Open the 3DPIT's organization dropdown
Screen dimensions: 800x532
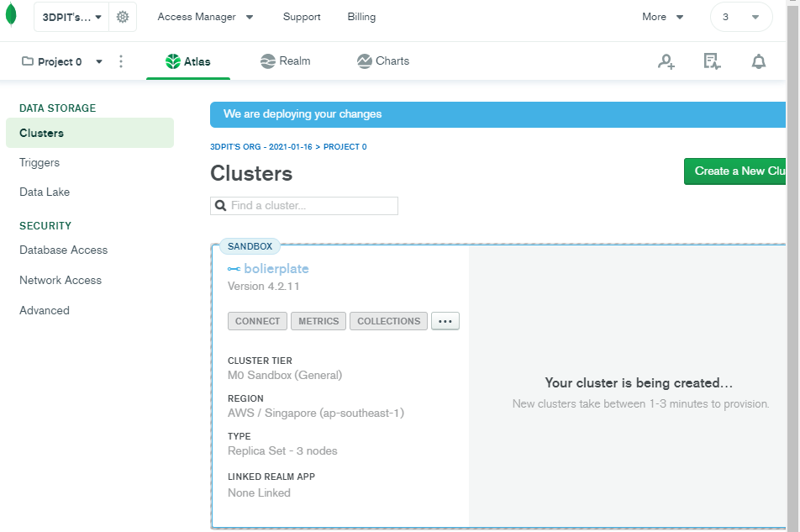(71, 17)
